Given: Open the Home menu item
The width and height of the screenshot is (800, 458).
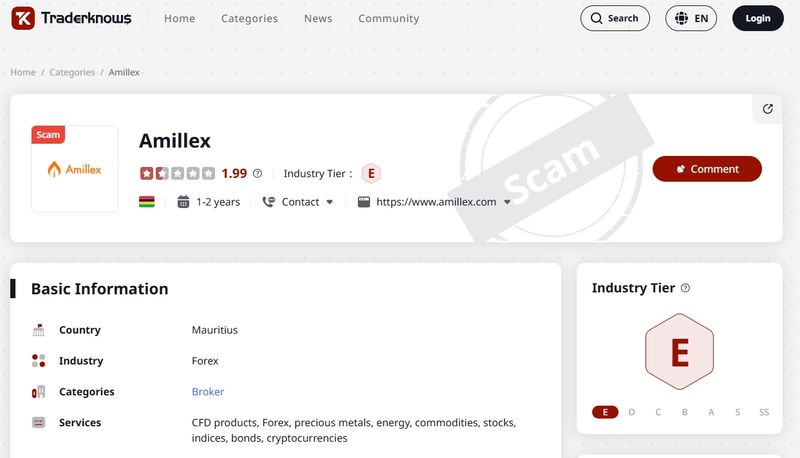Looking at the screenshot, I should (179, 18).
